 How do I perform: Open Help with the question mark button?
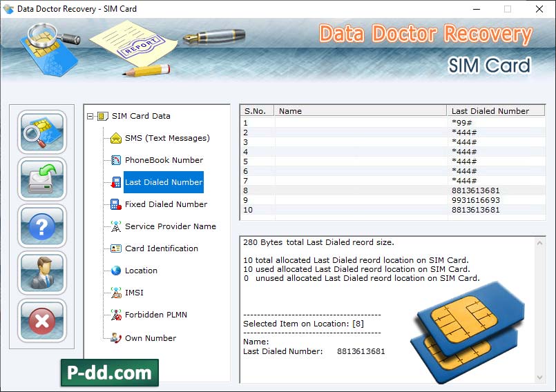(x=42, y=226)
